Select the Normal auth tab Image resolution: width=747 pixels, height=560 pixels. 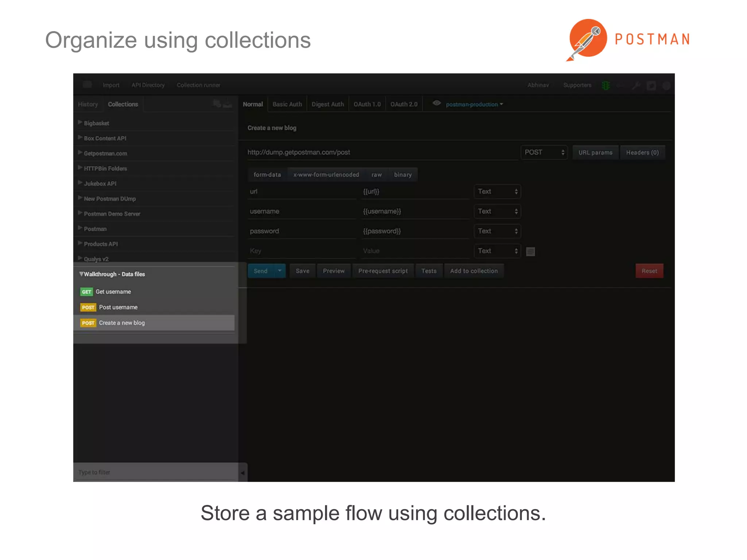[x=253, y=104]
